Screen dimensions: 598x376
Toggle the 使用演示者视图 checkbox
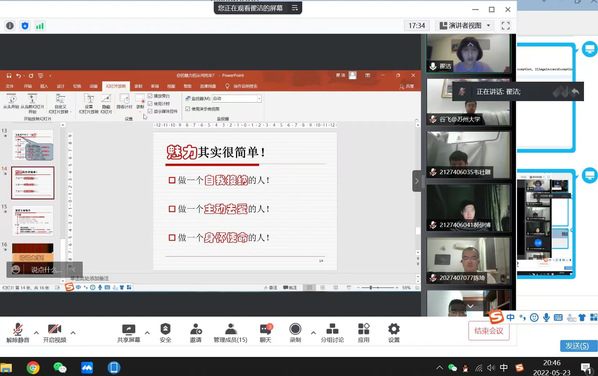[188, 109]
